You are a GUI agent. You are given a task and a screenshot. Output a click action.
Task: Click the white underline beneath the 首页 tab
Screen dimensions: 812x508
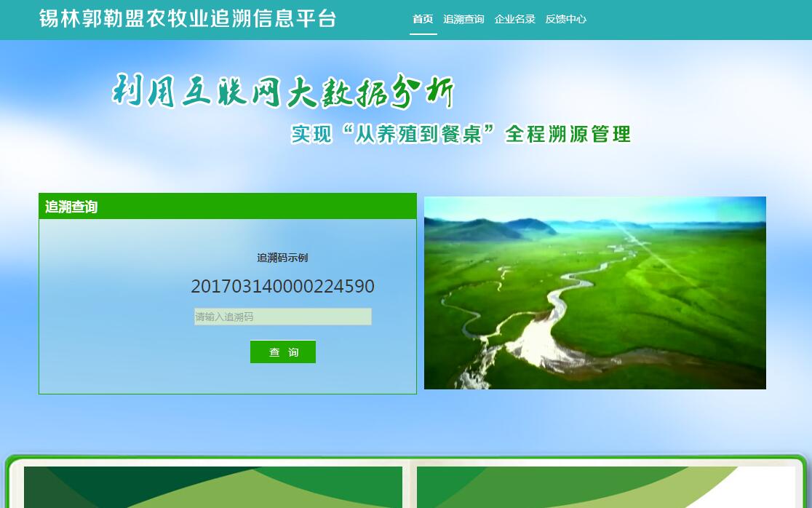click(x=423, y=33)
